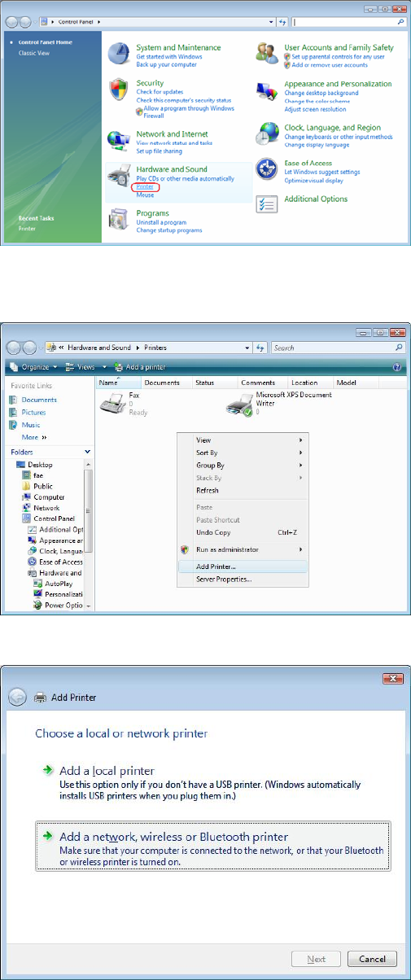Image resolution: width=411 pixels, height=980 pixels.
Task: Open the Security shield icon
Action: (120, 90)
